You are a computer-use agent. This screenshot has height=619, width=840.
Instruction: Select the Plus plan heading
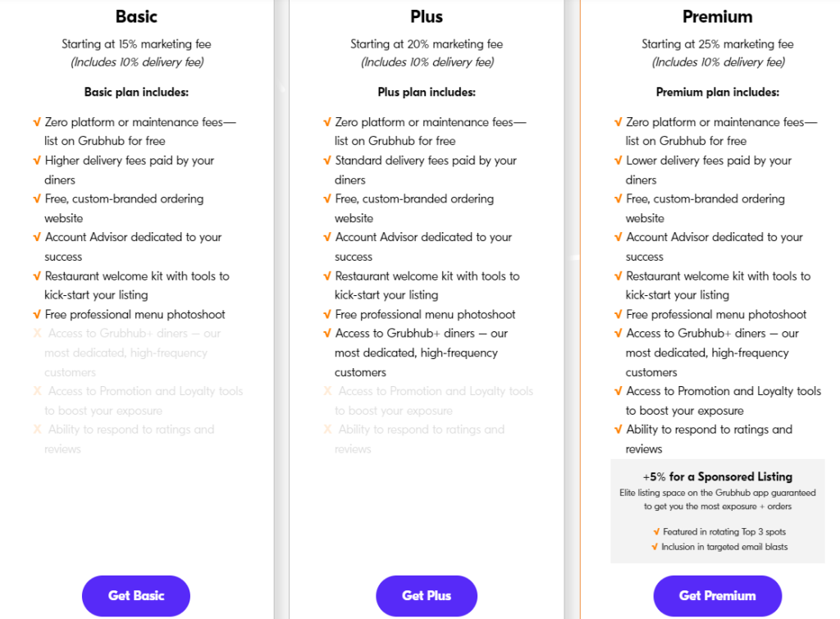click(427, 16)
